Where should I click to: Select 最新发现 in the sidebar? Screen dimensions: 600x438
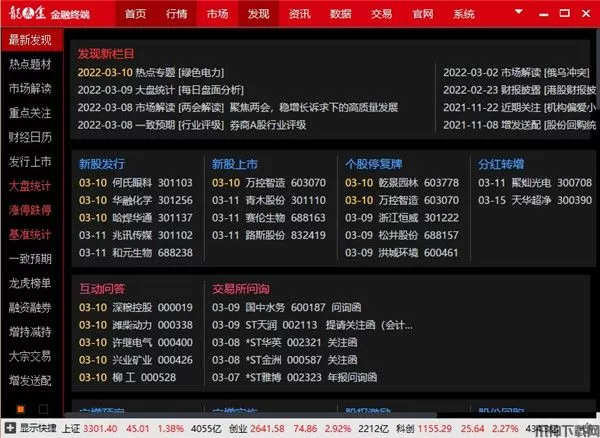[31, 40]
